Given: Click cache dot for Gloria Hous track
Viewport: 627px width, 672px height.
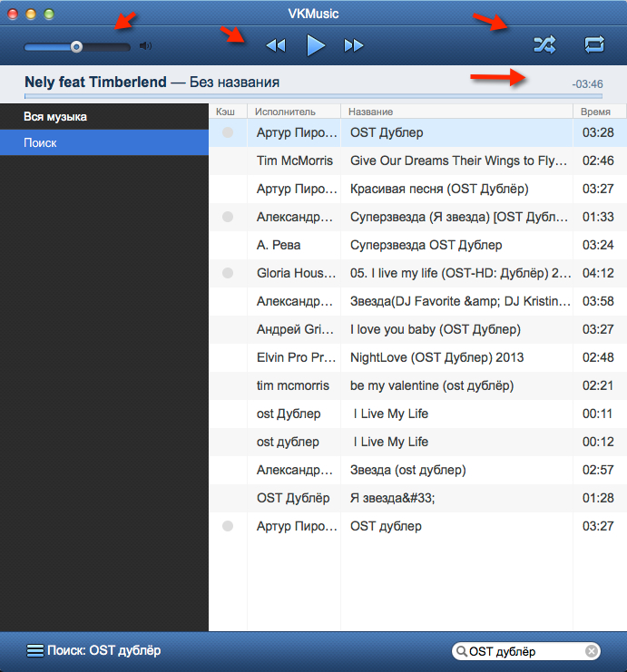Looking at the screenshot, I should point(228,273).
